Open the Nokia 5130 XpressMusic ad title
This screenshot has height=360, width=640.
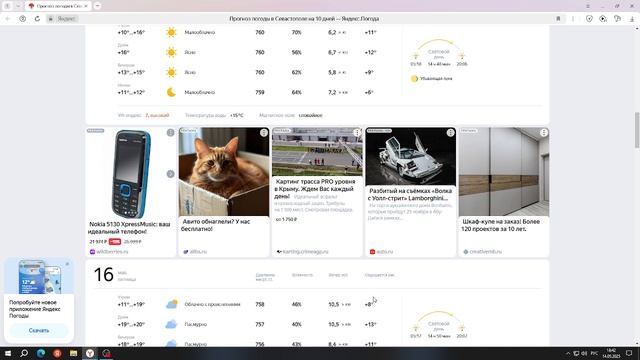129,228
